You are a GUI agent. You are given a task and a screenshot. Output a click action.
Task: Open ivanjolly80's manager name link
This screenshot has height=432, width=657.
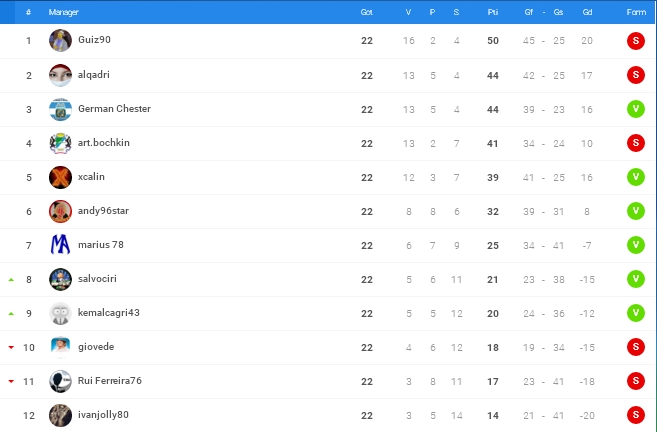[103, 415]
